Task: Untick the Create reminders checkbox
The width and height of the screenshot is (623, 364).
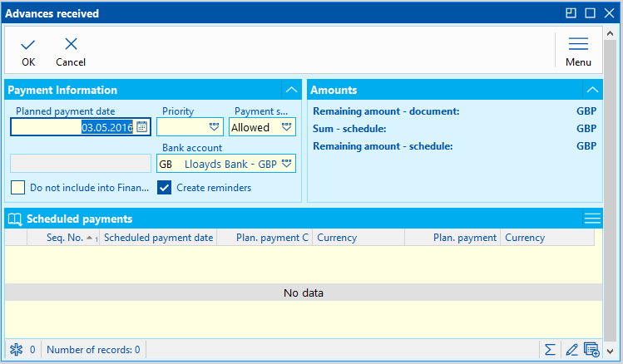Action: click(x=164, y=187)
